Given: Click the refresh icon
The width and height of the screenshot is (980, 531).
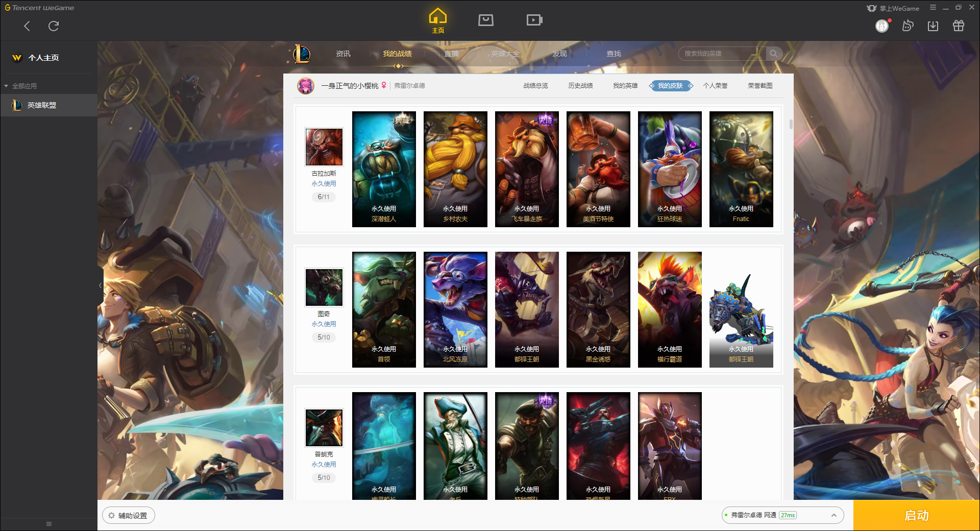Looking at the screenshot, I should (54, 26).
